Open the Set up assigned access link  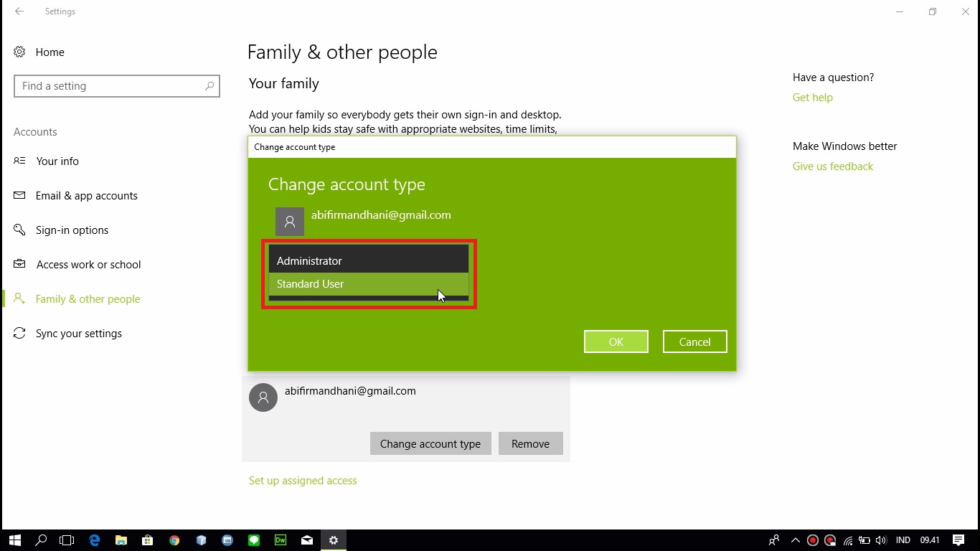click(x=303, y=481)
